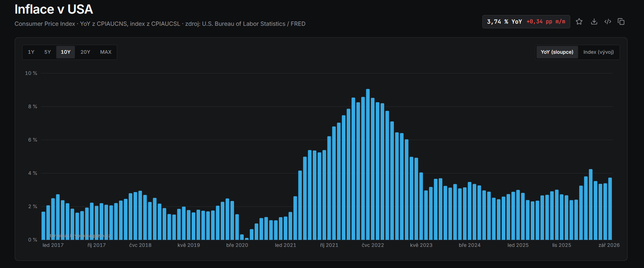644x268 pixels.
Task: Click the '8 %' y-axis label
Action: 33,106
